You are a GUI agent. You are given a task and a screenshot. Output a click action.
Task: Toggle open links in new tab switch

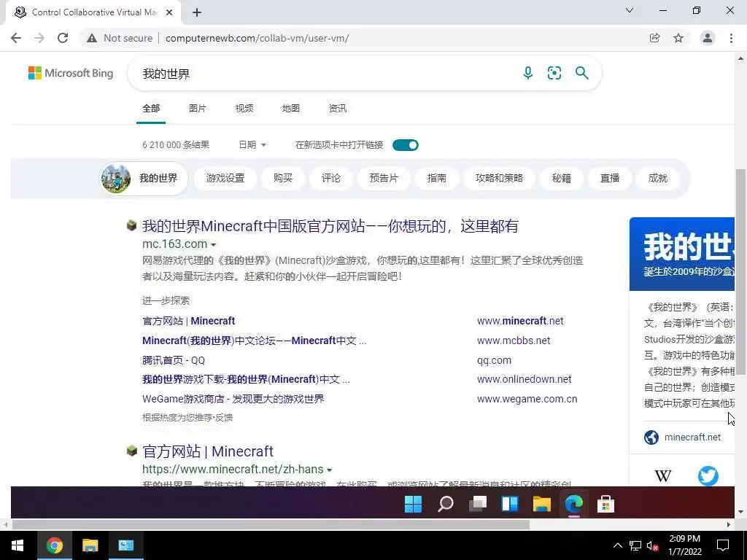point(406,145)
